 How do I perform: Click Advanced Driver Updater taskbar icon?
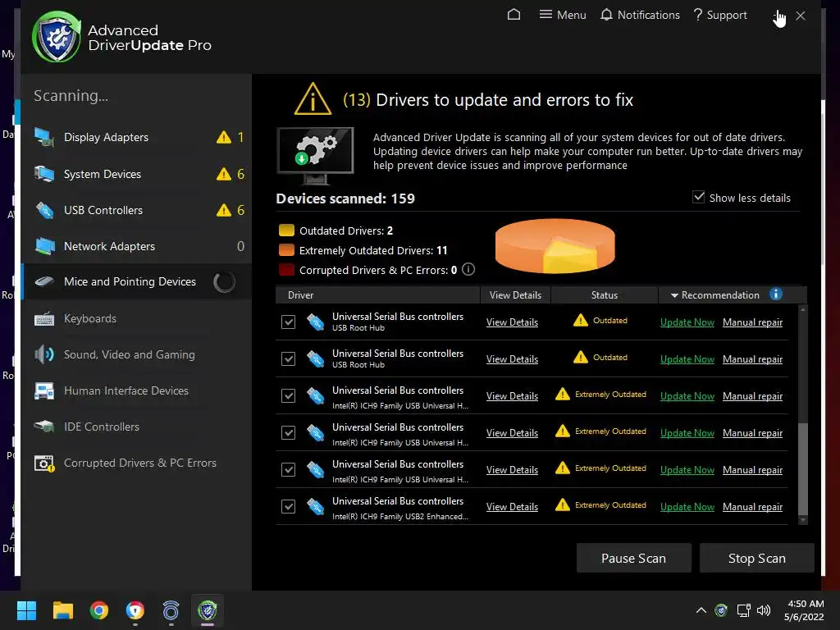pos(208,610)
